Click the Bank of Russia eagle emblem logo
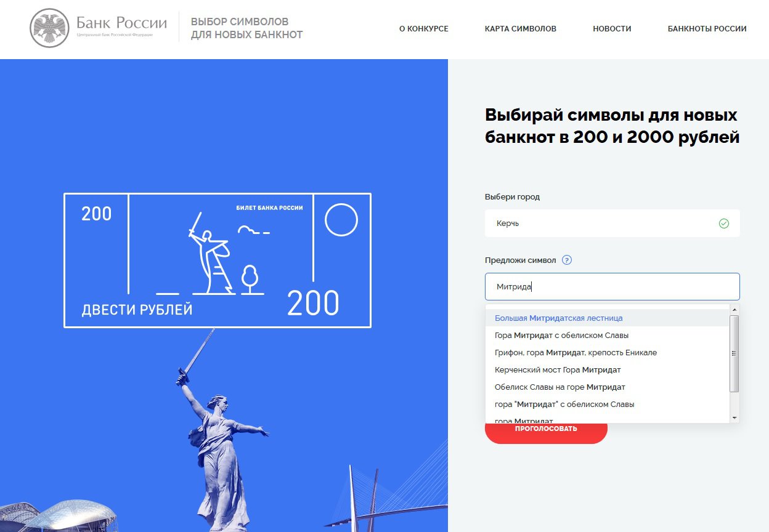Screen dimensions: 769x532 pos(49,28)
